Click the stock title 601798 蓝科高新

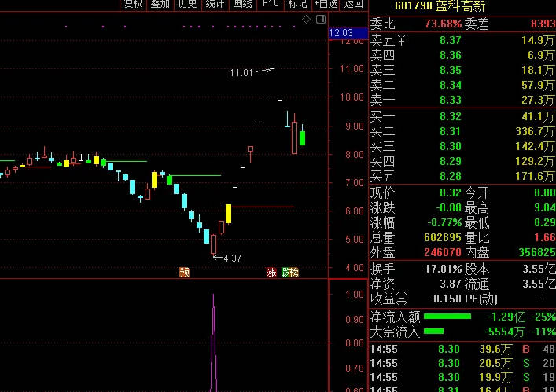click(440, 6)
